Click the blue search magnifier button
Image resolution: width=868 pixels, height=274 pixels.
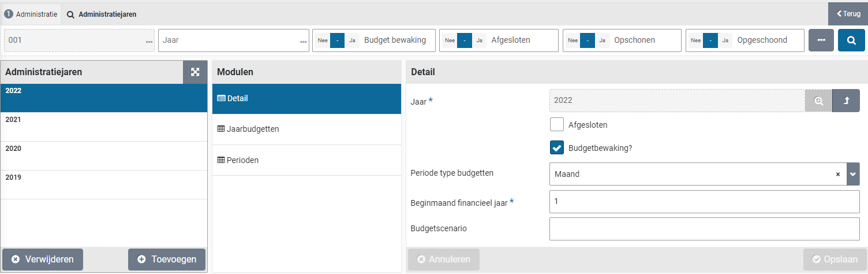click(x=851, y=40)
